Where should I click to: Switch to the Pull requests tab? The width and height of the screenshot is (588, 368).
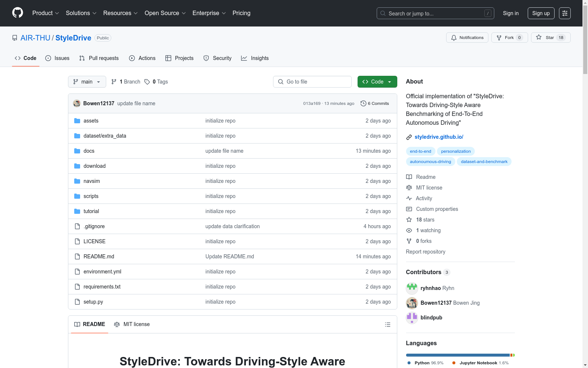tap(99, 58)
